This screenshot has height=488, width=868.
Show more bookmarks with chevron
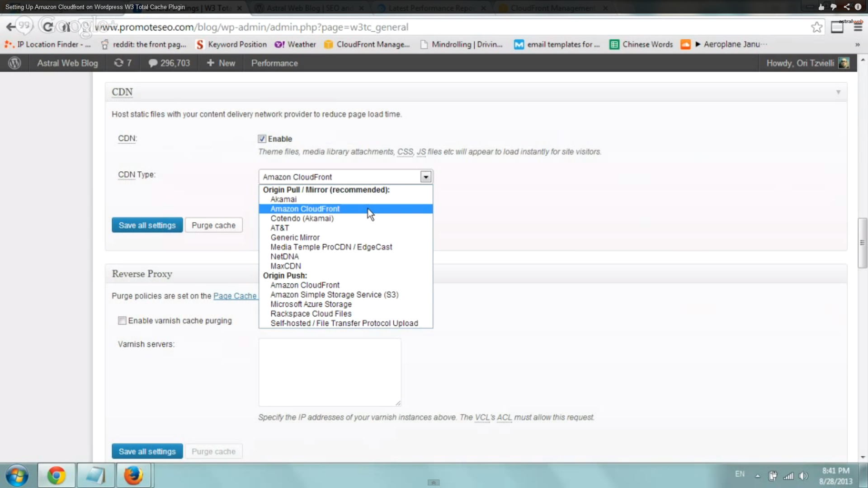click(x=857, y=44)
